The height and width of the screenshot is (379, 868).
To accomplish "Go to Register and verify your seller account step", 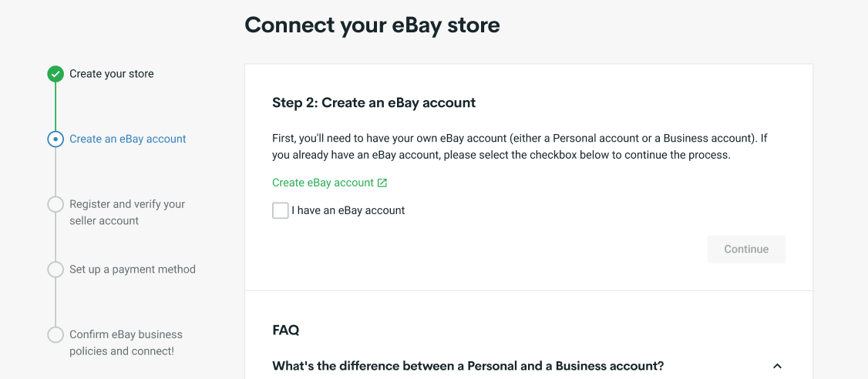I will [127, 213].
